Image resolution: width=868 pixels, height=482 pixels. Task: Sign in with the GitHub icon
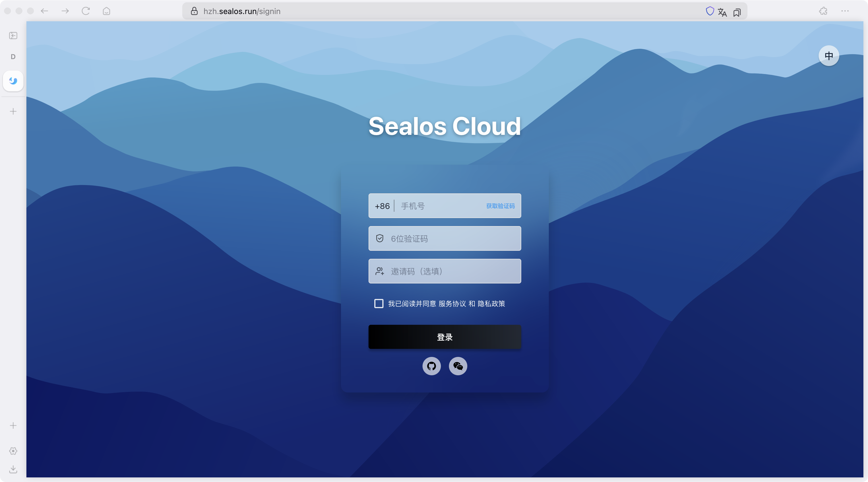coord(431,366)
